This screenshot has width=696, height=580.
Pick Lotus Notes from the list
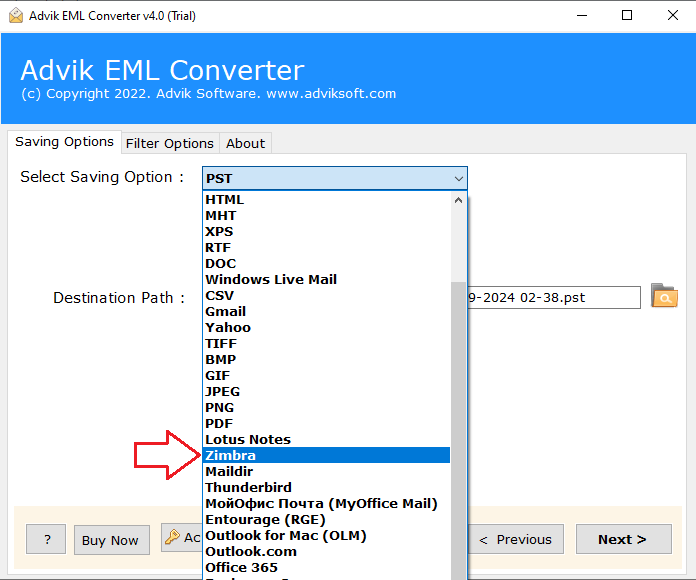click(x=327, y=439)
